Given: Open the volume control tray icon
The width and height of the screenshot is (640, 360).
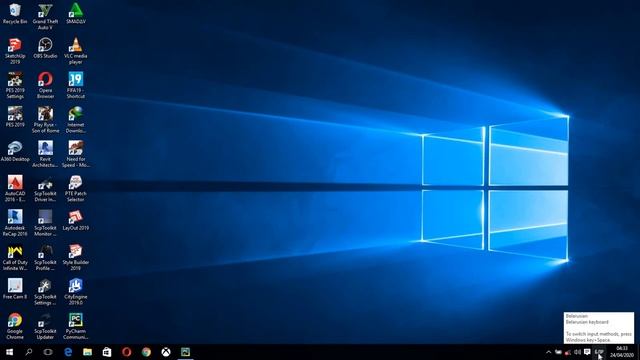Looking at the screenshot, I should coord(578,352).
